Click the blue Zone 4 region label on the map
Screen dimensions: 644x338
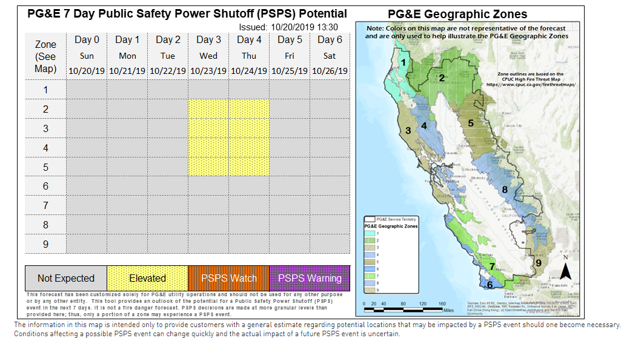click(x=424, y=125)
